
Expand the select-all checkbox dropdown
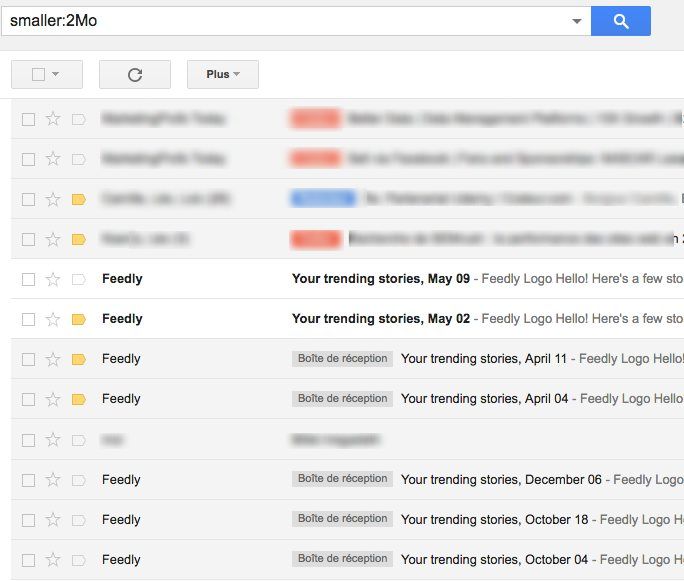coord(55,74)
